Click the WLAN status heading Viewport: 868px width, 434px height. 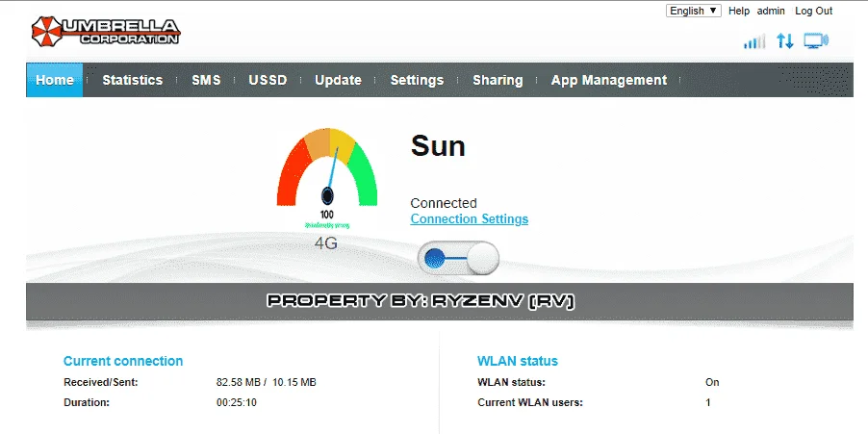tap(518, 361)
